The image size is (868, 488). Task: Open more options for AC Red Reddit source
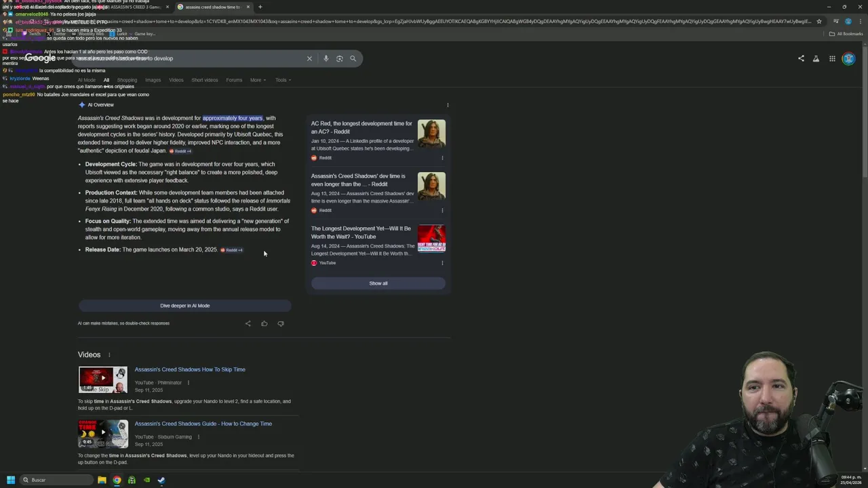(x=442, y=158)
